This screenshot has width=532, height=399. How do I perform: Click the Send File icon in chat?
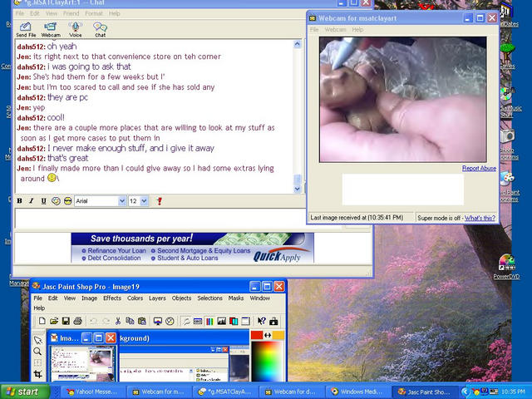point(26,30)
